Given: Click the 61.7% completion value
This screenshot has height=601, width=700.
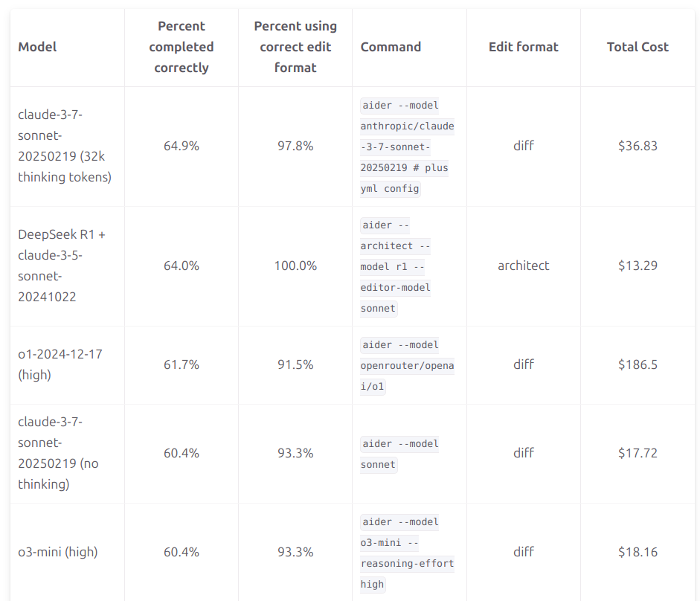Looking at the screenshot, I should (x=182, y=364).
